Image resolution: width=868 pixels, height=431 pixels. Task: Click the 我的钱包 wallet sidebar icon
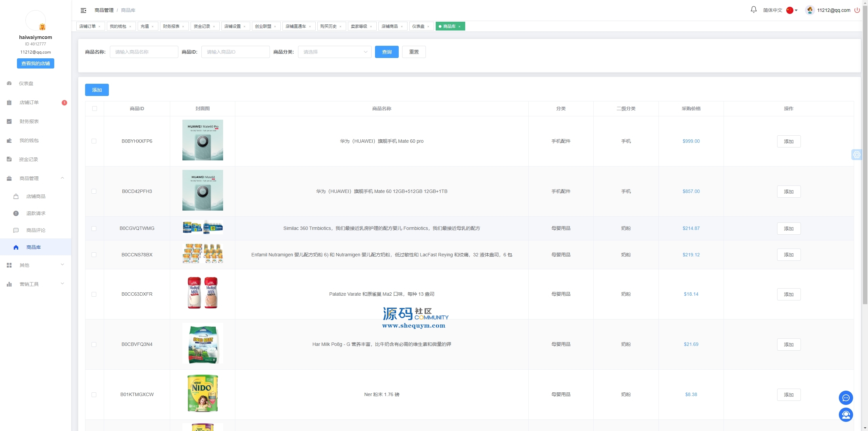pos(9,140)
